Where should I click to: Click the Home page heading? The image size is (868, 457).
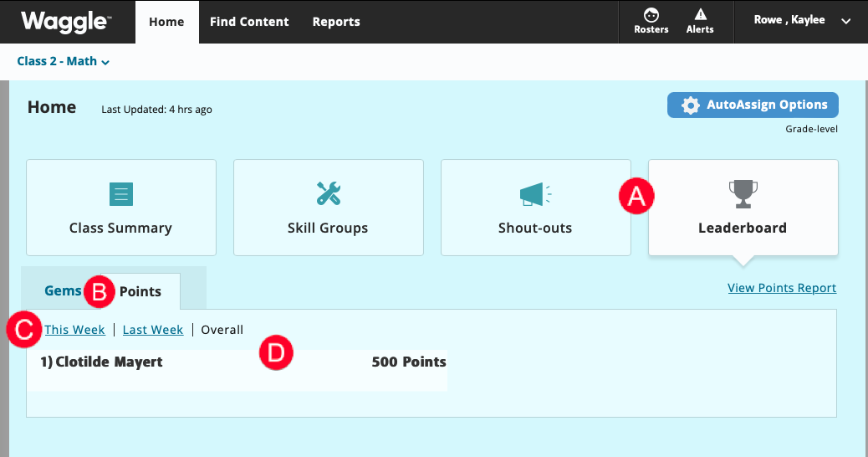click(x=52, y=107)
